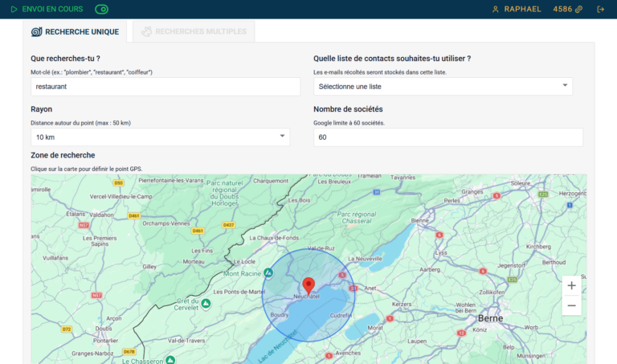Click the Crêt du Cervelet peak marker
The width and height of the screenshot is (617, 364).
206,304
